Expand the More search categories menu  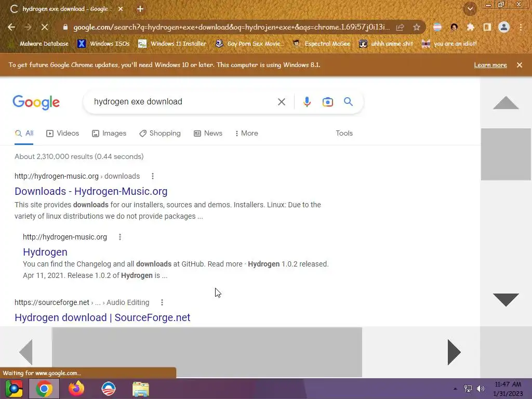(247, 134)
